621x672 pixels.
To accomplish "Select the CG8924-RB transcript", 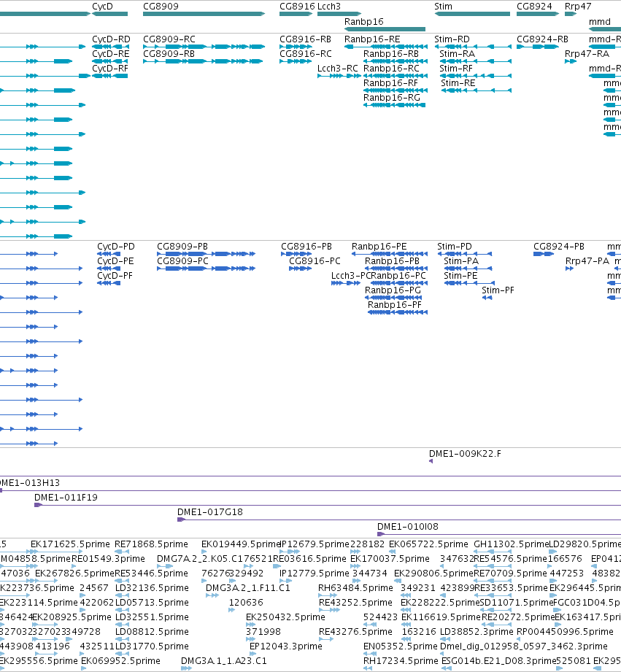I will pyautogui.click(x=538, y=47).
